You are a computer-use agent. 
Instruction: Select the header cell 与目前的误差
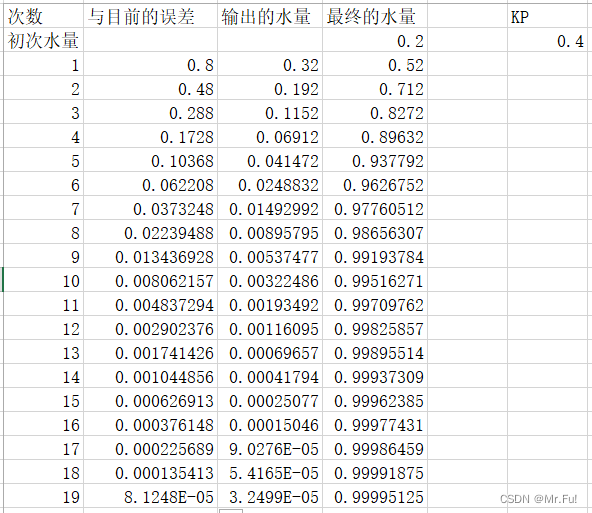click(150, 16)
